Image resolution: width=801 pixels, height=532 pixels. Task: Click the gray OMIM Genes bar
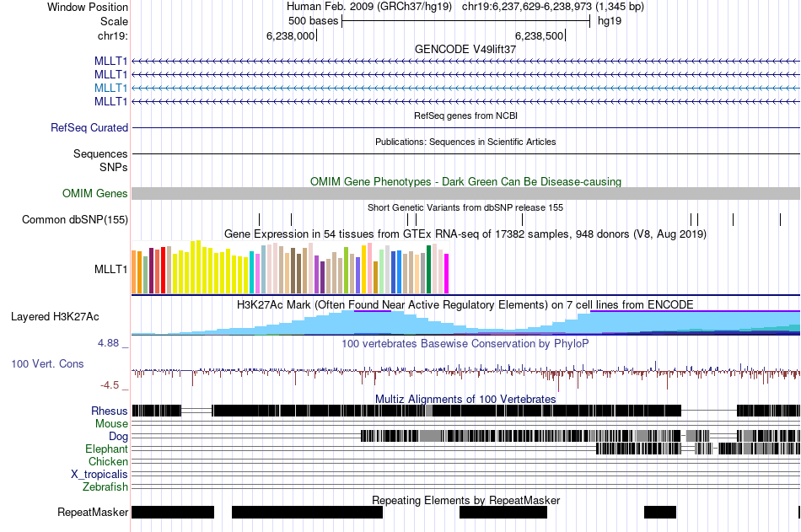pyautogui.click(x=466, y=193)
